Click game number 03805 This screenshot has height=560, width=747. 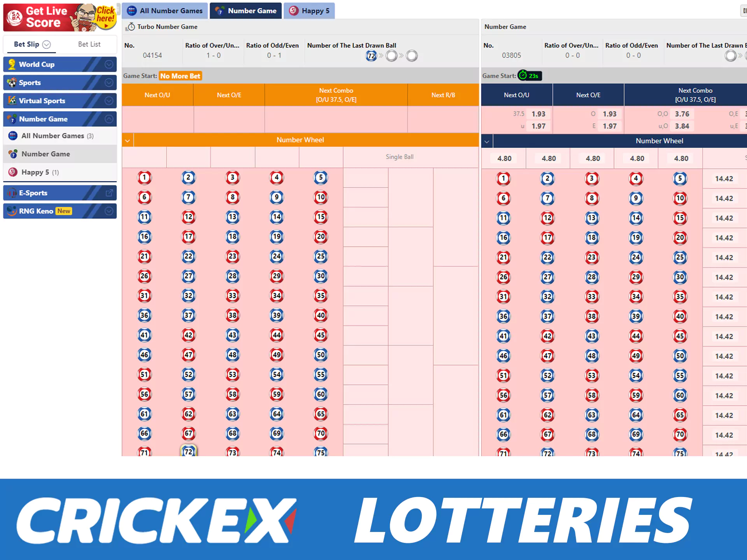[511, 55]
